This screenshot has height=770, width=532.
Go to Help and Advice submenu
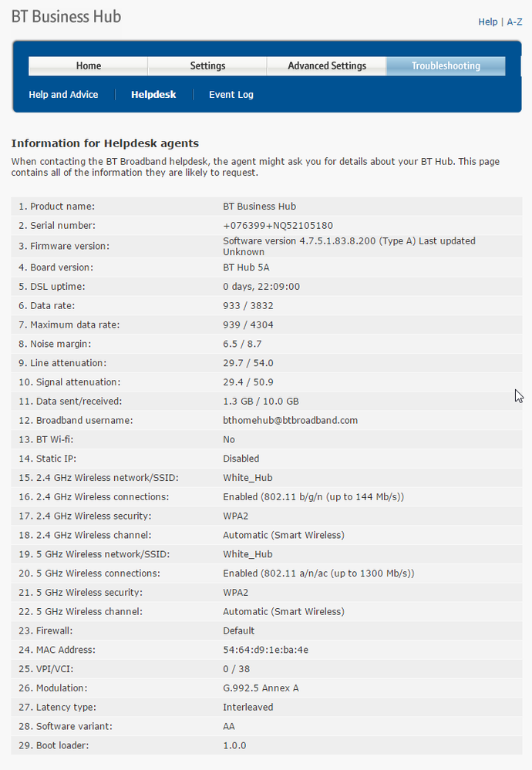click(63, 95)
